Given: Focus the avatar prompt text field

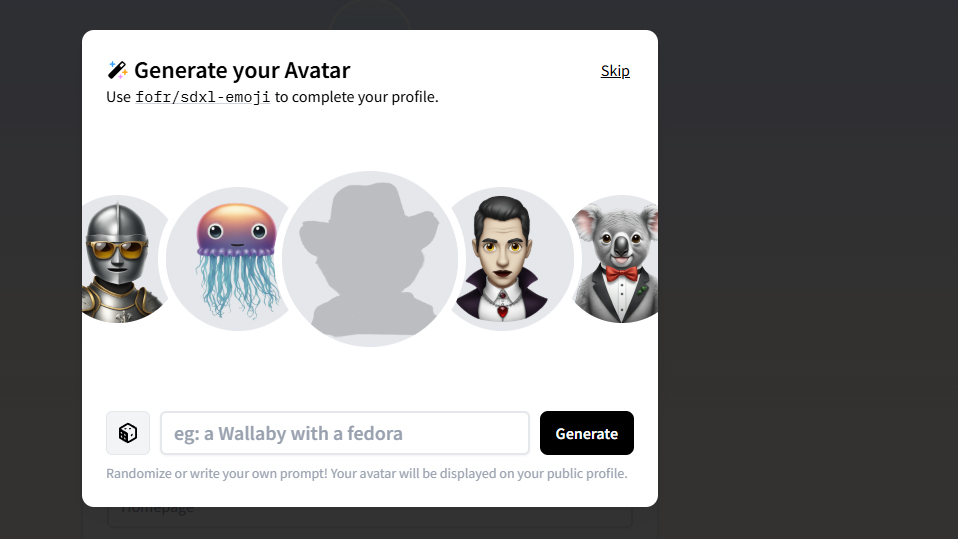Looking at the screenshot, I should [345, 433].
